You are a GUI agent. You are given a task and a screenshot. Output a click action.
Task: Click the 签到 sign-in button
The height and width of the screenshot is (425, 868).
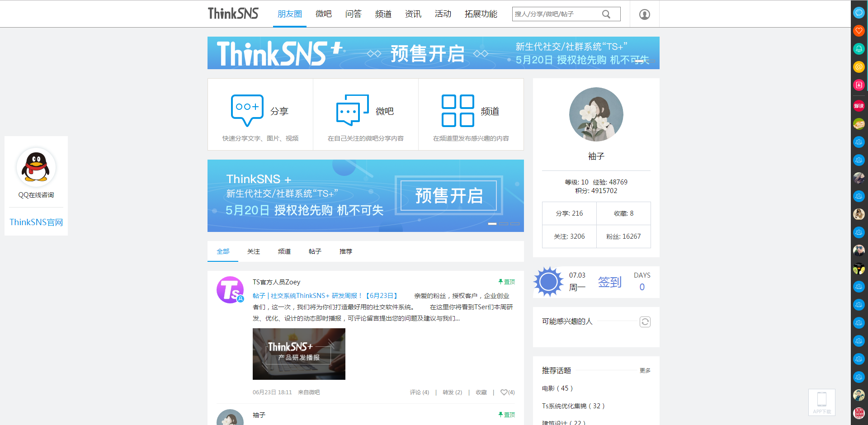pos(609,282)
